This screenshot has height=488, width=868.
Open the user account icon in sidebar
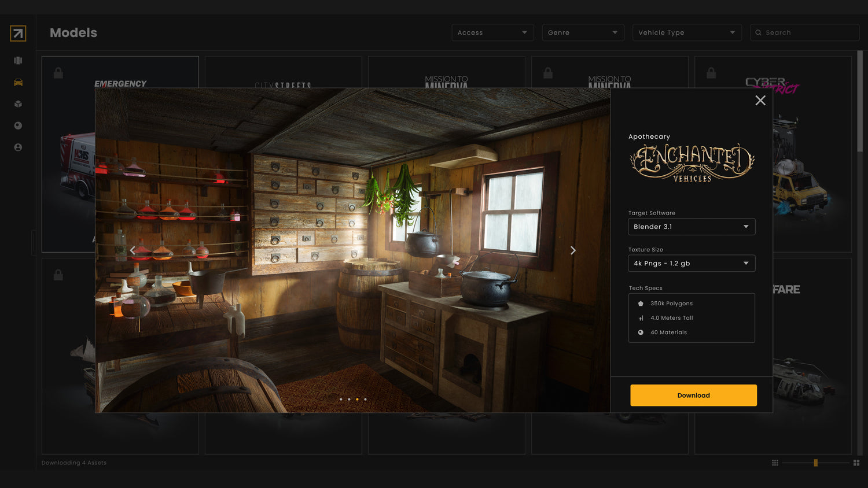tap(18, 147)
